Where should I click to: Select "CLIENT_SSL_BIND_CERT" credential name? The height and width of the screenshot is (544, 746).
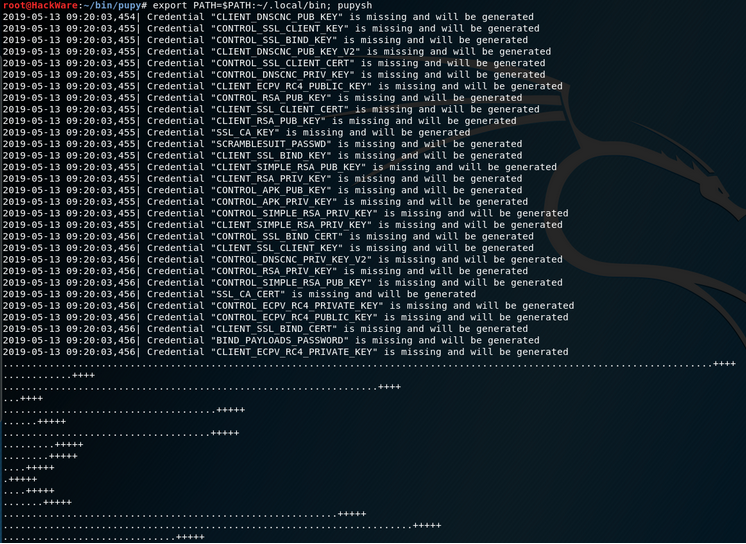274,328
